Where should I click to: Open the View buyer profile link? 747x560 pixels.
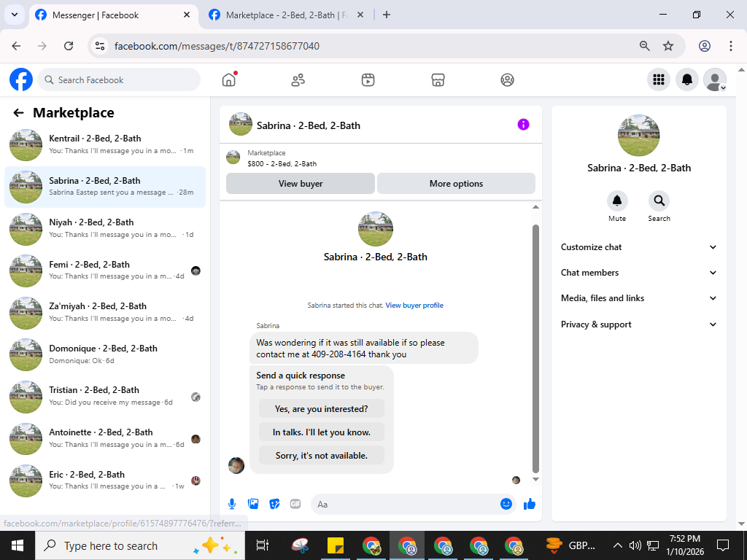(x=414, y=306)
